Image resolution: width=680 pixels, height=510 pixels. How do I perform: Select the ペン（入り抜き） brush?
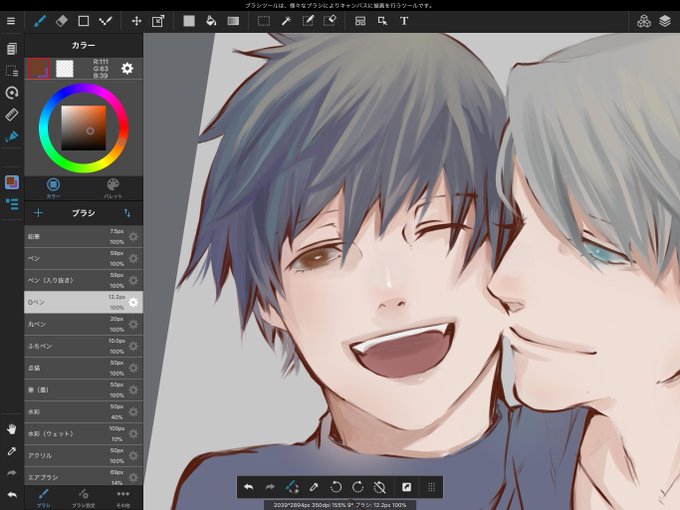(83, 280)
